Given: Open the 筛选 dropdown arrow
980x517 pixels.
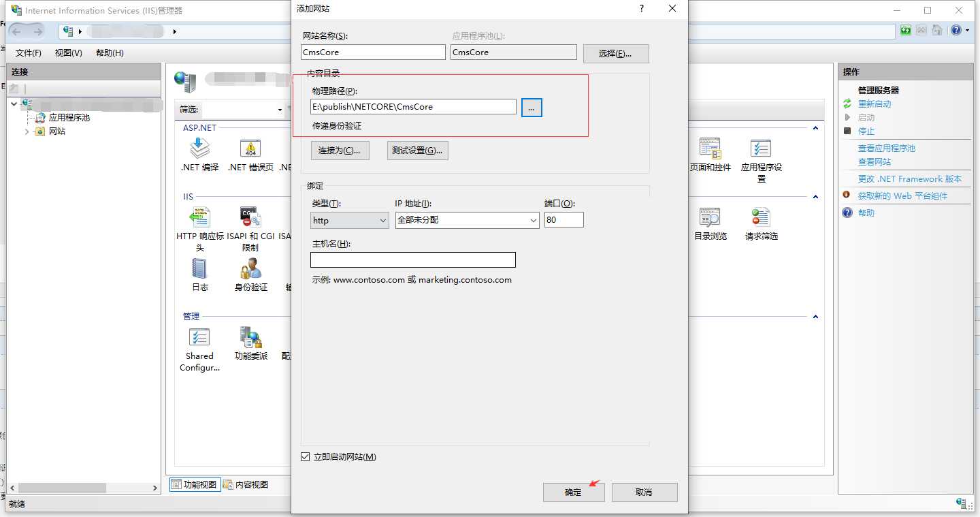Looking at the screenshot, I should [280, 110].
